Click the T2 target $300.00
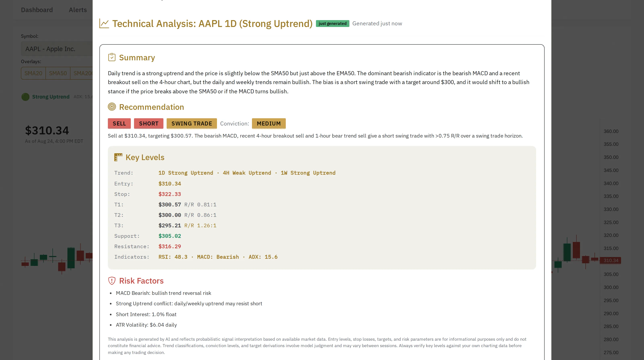644x360 pixels. coord(170,215)
